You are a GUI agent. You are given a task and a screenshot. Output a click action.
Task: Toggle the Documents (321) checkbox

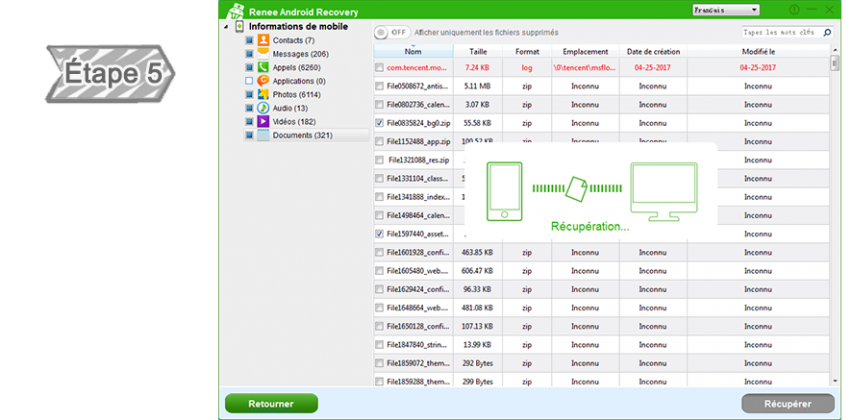[249, 135]
